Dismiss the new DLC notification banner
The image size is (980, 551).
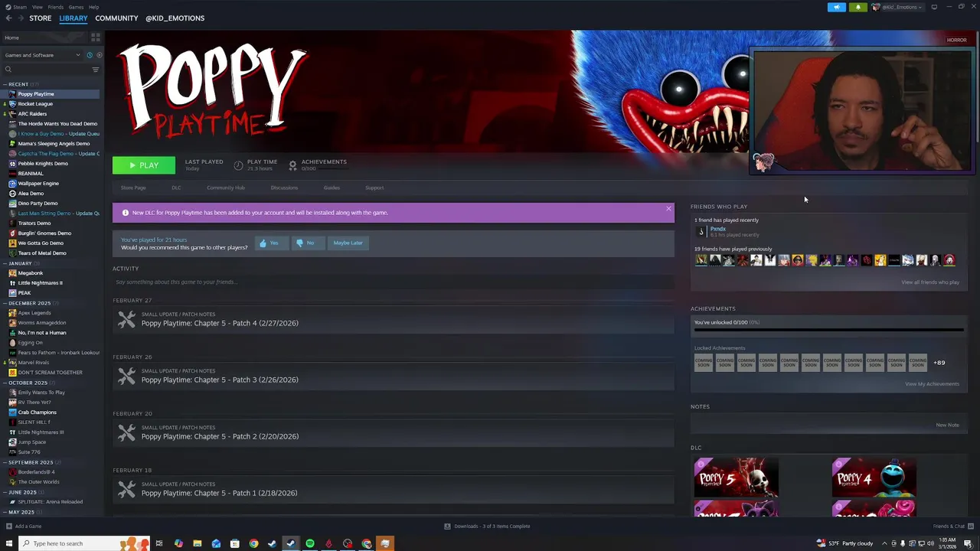coord(668,209)
